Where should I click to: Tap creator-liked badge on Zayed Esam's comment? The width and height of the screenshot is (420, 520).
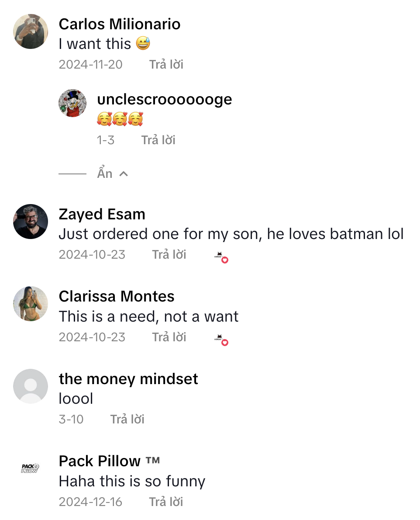(221, 257)
